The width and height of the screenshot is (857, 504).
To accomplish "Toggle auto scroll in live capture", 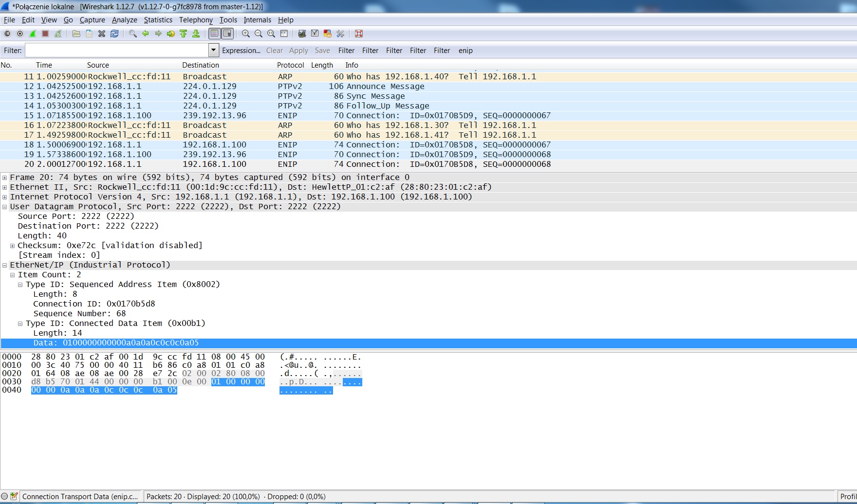I will coord(227,34).
